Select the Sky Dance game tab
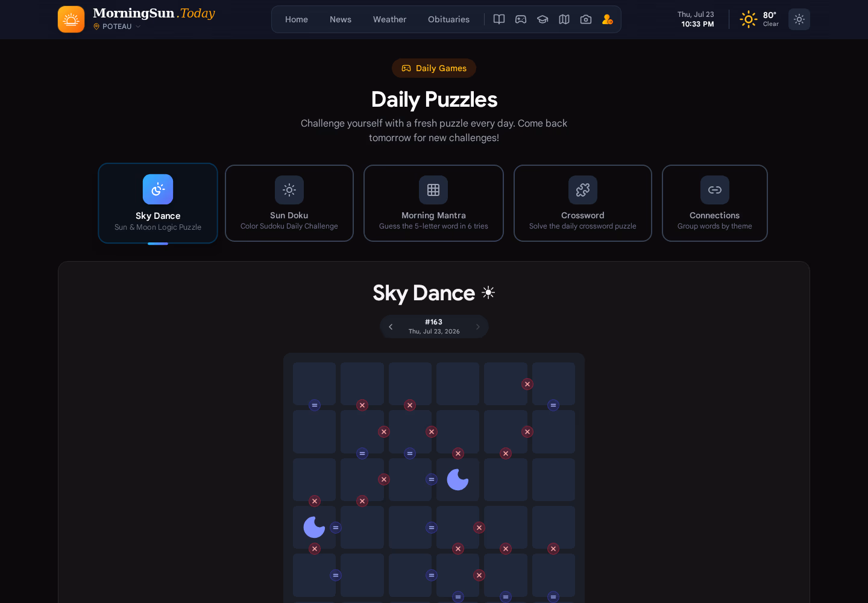The width and height of the screenshot is (868, 603). click(x=158, y=203)
